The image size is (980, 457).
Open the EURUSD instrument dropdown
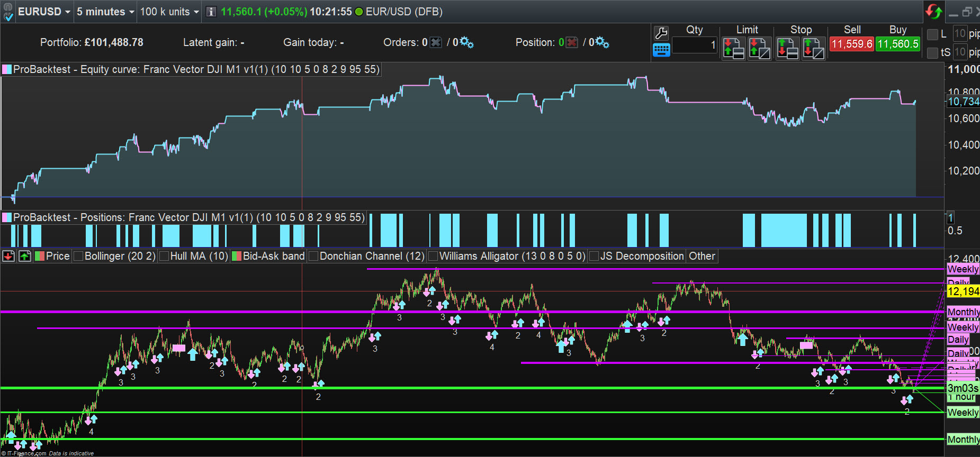[44, 12]
